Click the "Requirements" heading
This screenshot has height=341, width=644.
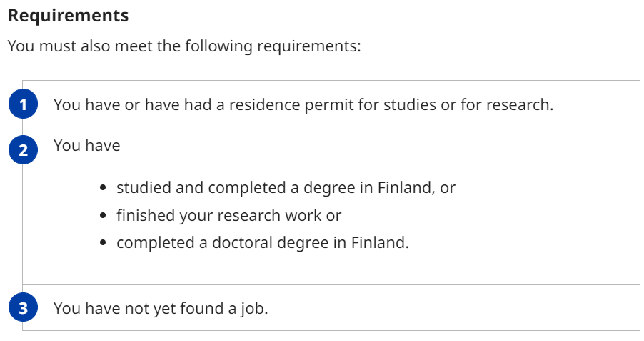[x=69, y=15]
